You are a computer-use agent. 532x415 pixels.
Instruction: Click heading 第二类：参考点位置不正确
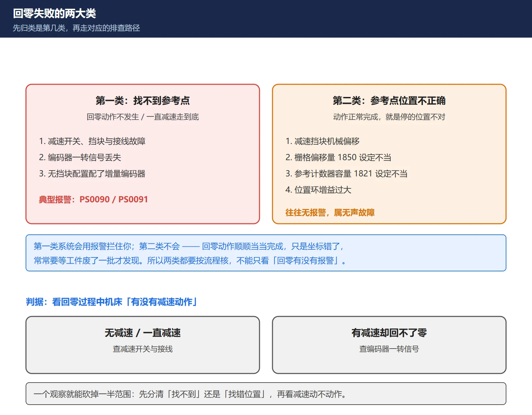(389, 101)
